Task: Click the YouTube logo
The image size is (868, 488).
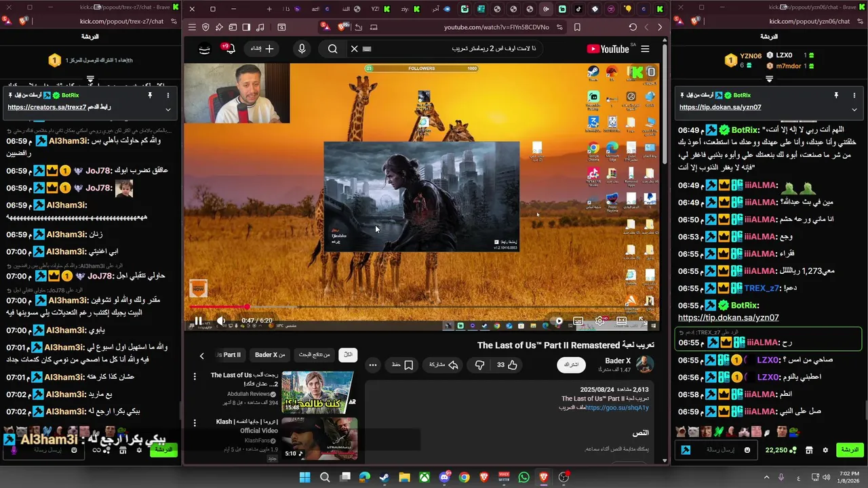Action: point(608,49)
